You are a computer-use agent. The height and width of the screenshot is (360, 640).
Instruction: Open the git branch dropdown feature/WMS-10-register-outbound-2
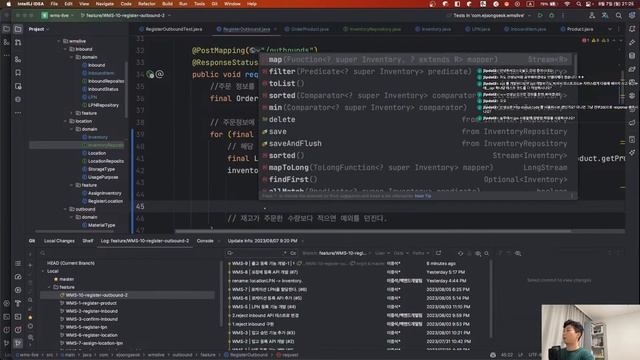(x=125, y=16)
